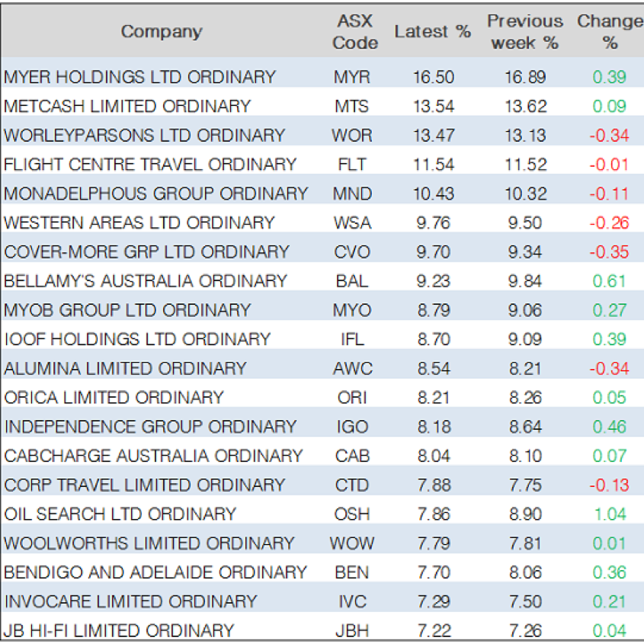This screenshot has height=644, width=644.
Task: Select WORLEYPARSONS LTD ORDINARY company name
Action: pyautogui.click(x=144, y=135)
